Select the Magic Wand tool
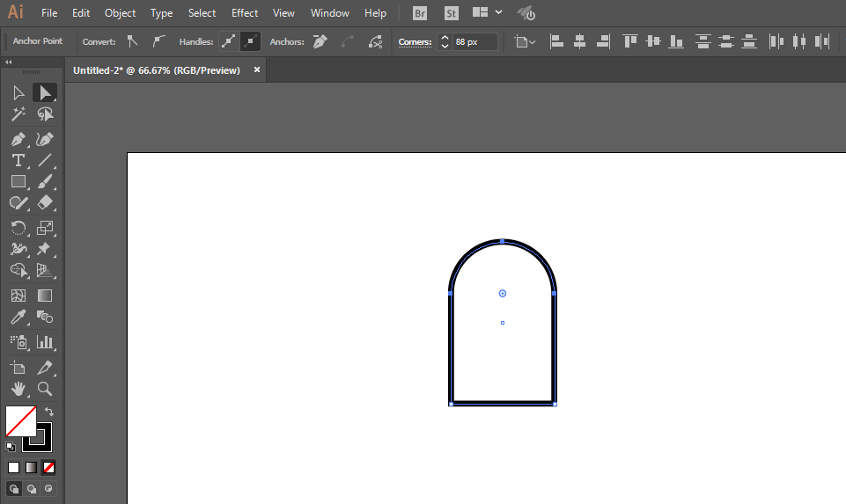846x504 pixels. click(x=18, y=113)
